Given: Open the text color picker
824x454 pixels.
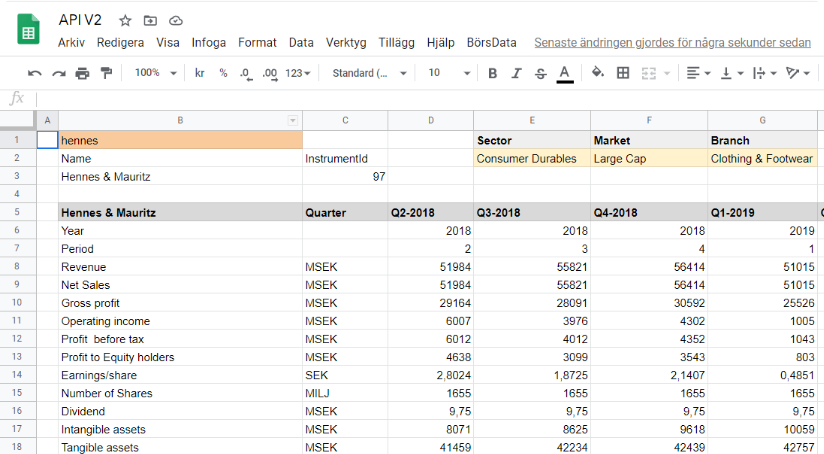Looking at the screenshot, I should [x=565, y=73].
